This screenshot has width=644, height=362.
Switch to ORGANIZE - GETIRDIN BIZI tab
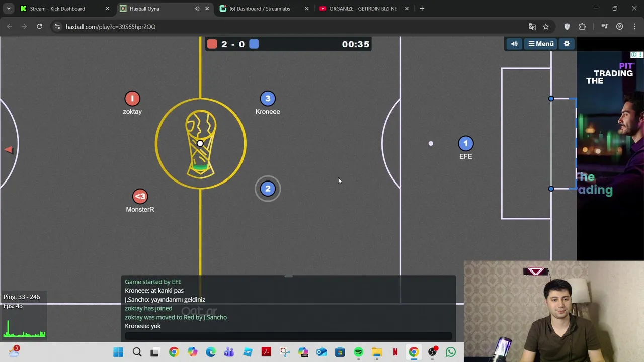[x=363, y=9]
